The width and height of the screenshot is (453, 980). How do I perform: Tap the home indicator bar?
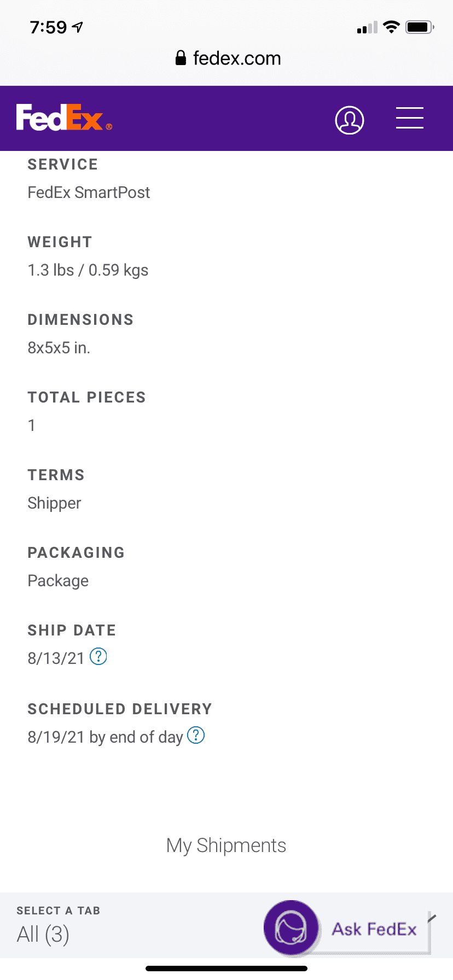(226, 969)
